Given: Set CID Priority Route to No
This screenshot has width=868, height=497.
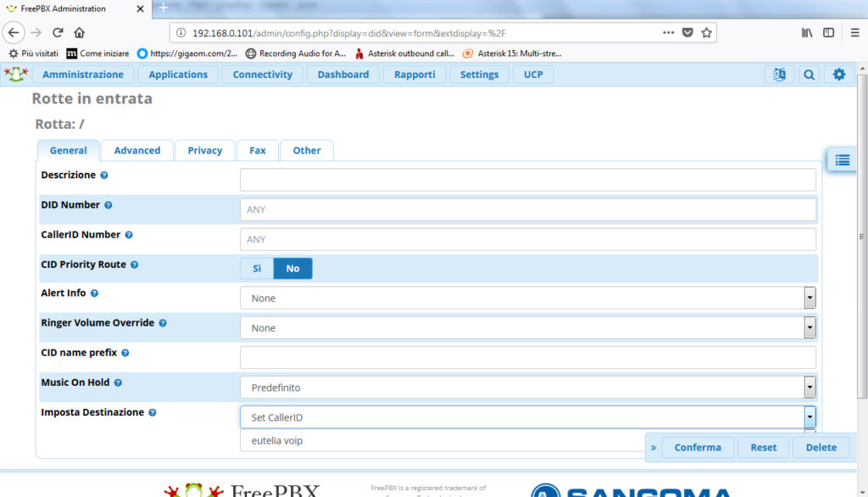Looking at the screenshot, I should tap(292, 269).
